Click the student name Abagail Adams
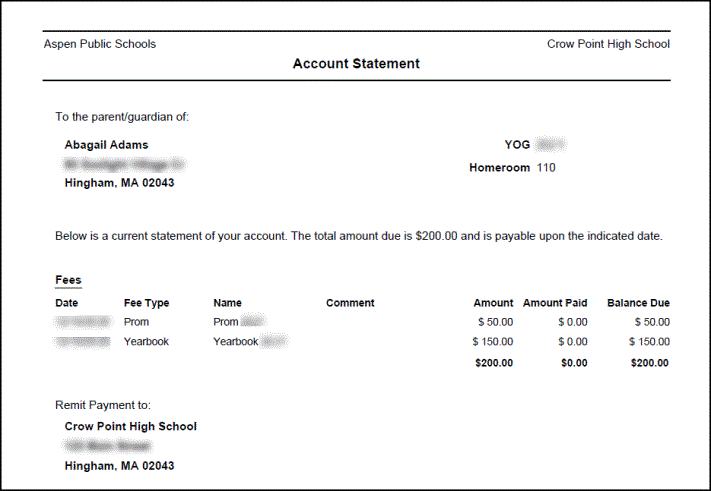This screenshot has width=711, height=491. pos(106,145)
